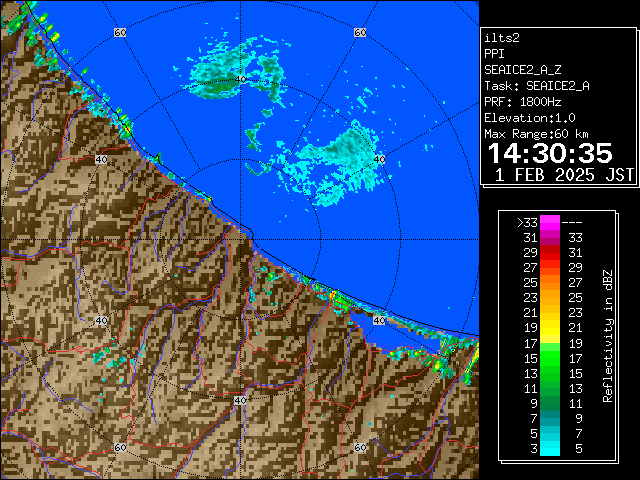Select the 'Task: SEAICE2_A' line

click(537, 86)
